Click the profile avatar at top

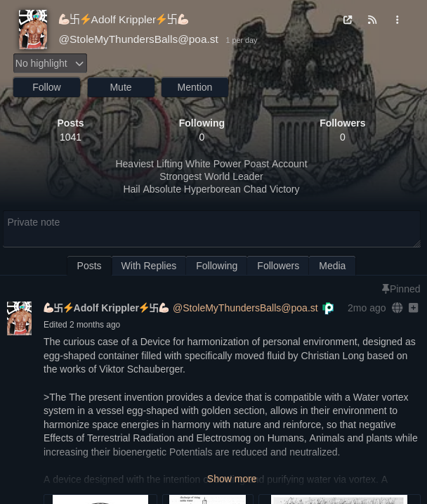click(33, 30)
